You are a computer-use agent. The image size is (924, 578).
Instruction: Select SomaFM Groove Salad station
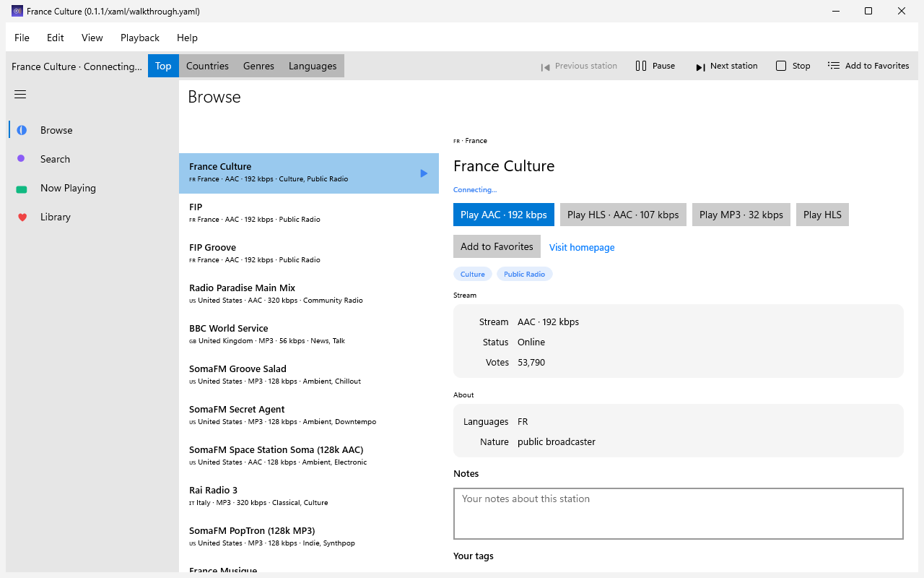pyautogui.click(x=309, y=376)
